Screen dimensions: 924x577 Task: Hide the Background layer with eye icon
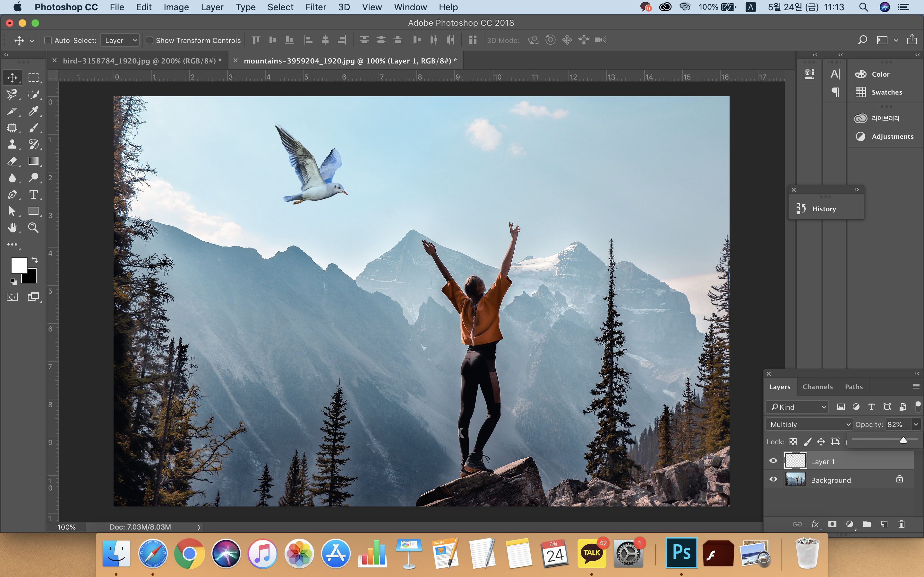[x=773, y=479]
